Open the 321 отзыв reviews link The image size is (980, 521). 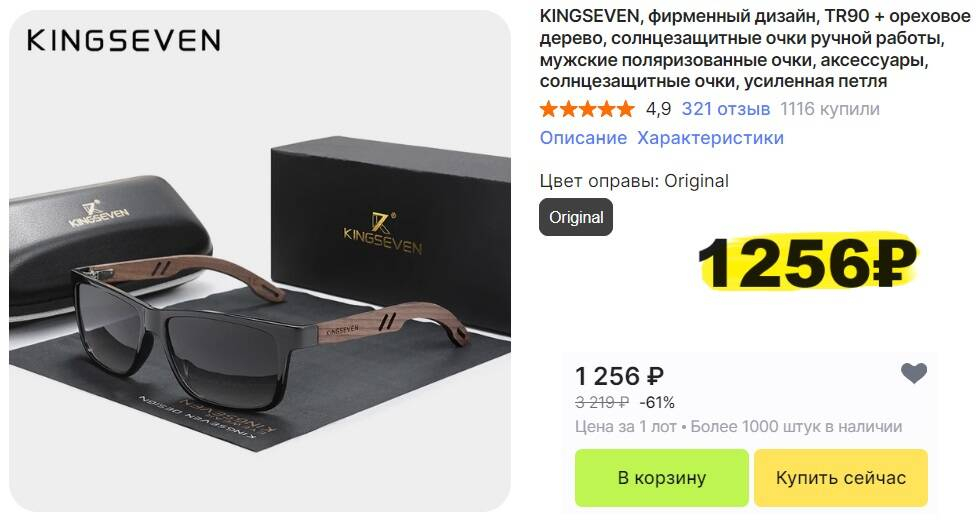tap(726, 109)
